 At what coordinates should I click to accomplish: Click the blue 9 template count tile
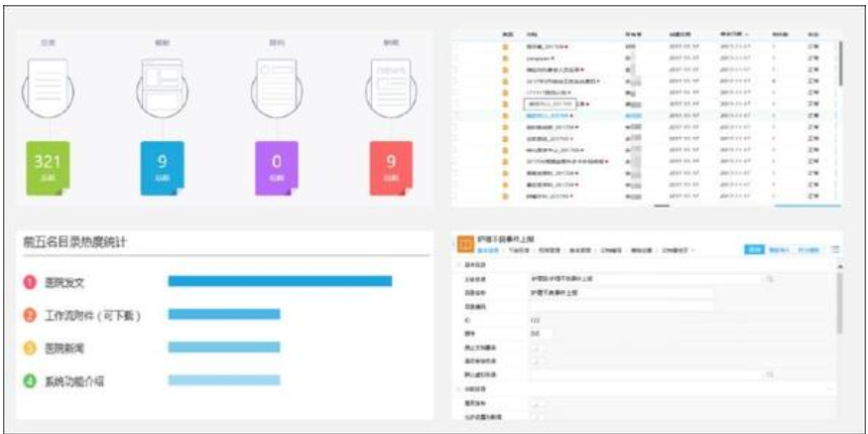[163, 168]
